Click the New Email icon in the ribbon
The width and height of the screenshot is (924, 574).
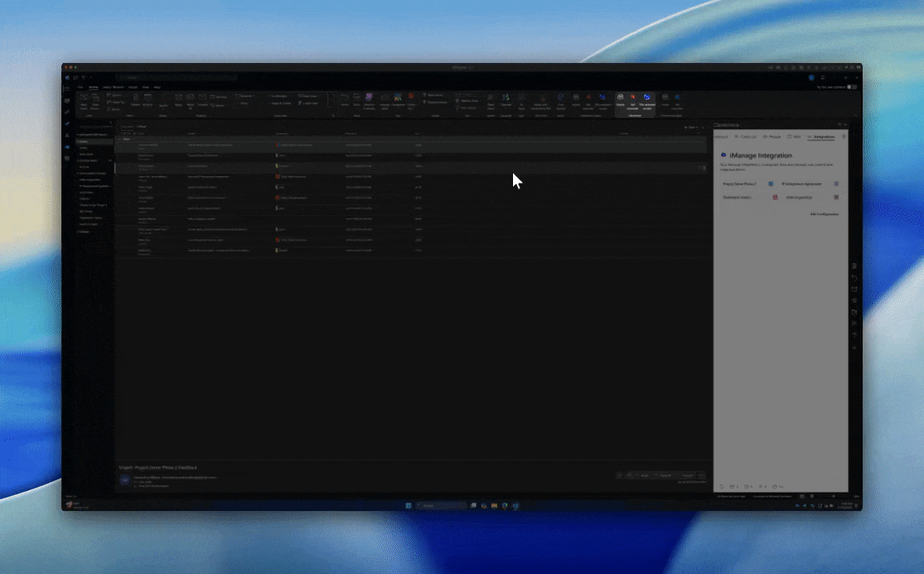[x=83, y=100]
